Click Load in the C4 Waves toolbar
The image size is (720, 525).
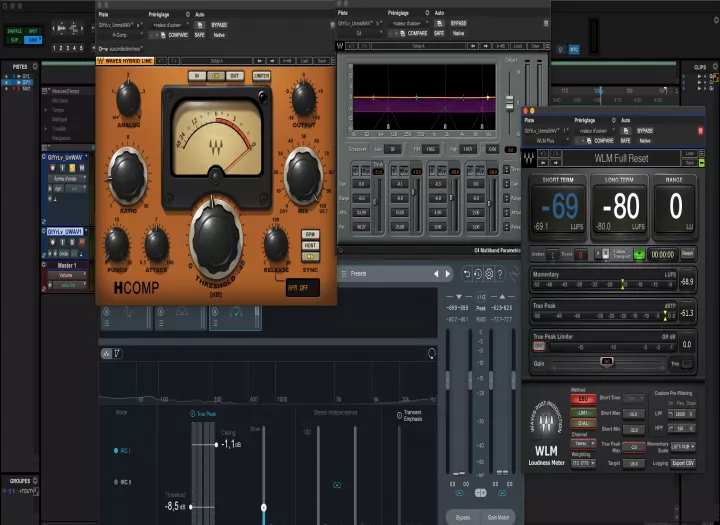pyautogui.click(x=518, y=46)
